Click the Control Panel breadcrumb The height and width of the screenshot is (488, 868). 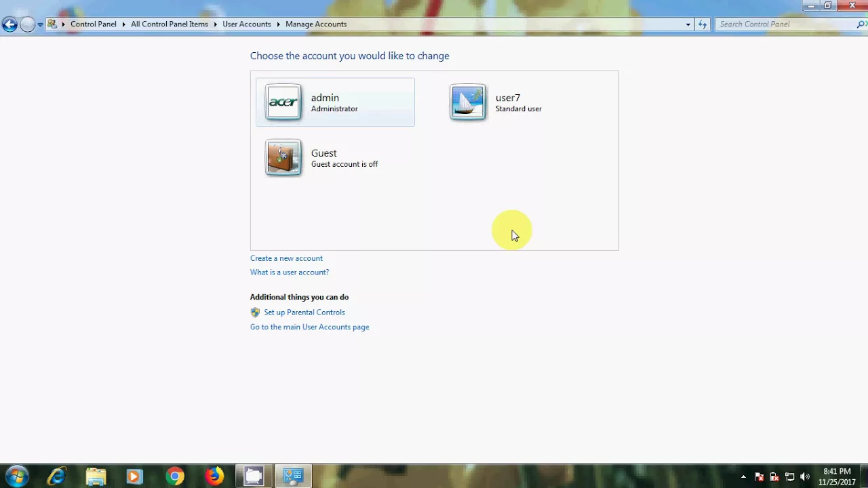[x=94, y=24]
